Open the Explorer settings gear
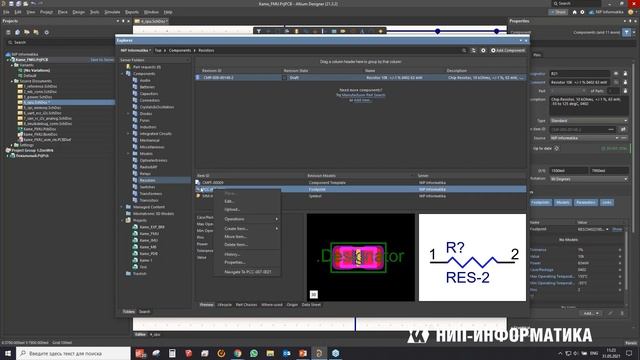Image resolution: width=640 pixels, height=360 pixels. [483, 50]
